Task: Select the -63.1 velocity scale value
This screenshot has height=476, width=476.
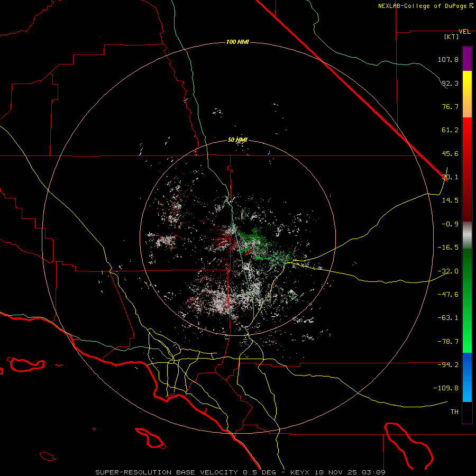Action: tap(448, 318)
